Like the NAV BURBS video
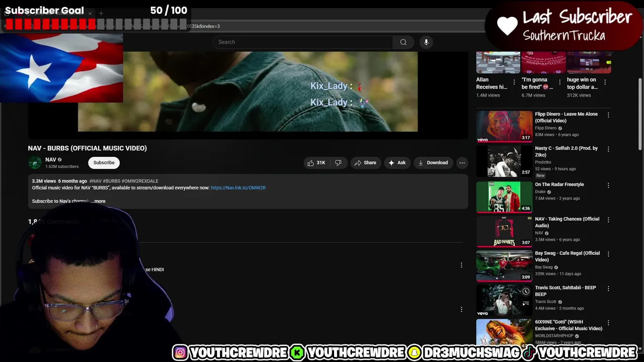The height and width of the screenshot is (362, 644). 316,162
